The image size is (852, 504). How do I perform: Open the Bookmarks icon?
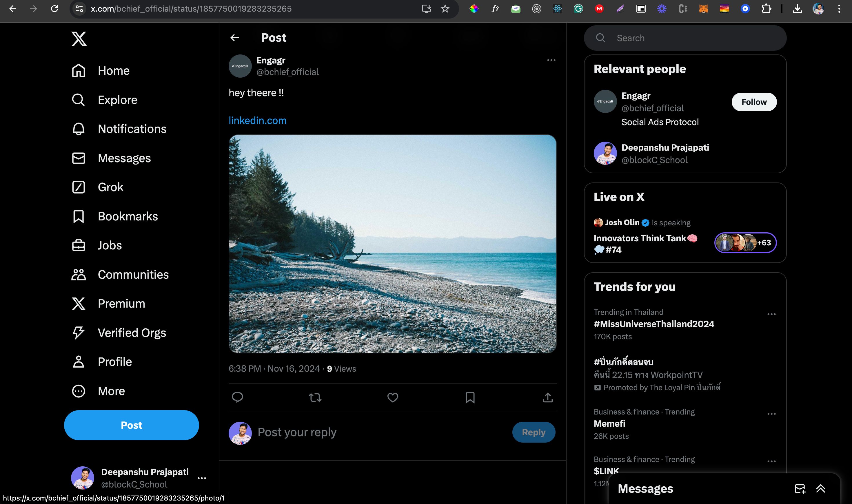(x=79, y=216)
